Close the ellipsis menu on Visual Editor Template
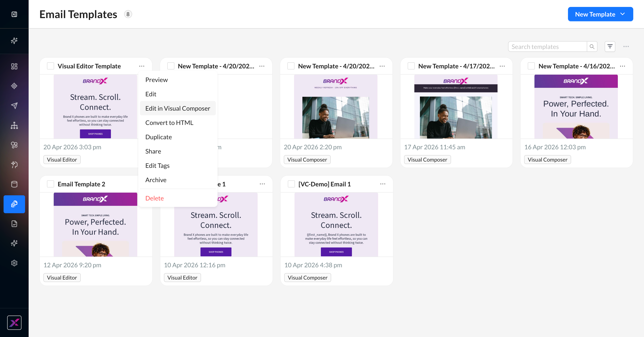 tap(142, 66)
